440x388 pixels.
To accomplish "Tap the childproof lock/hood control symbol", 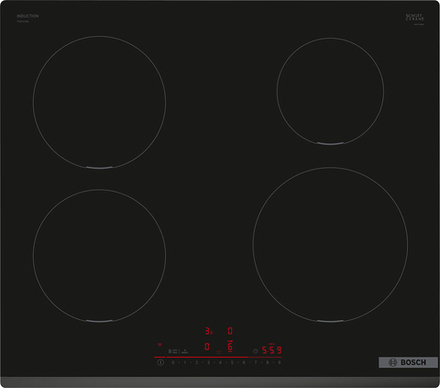I will click(173, 351).
